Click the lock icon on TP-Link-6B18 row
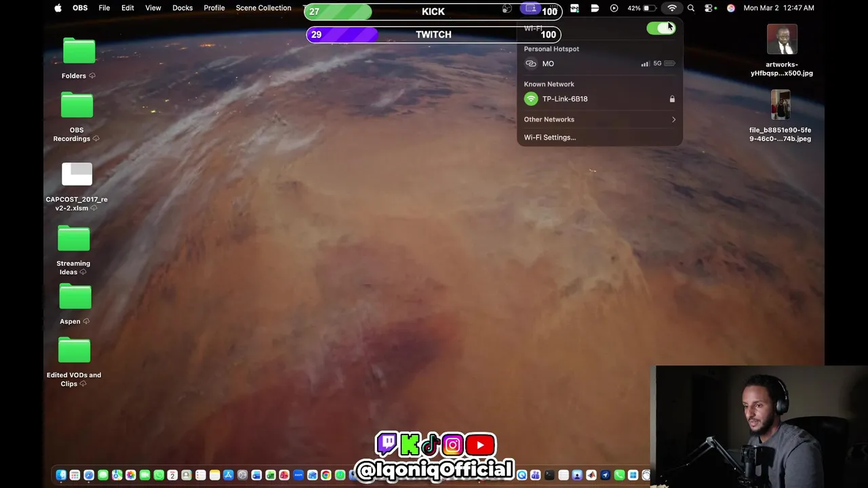Image resolution: width=868 pixels, height=488 pixels. click(672, 99)
